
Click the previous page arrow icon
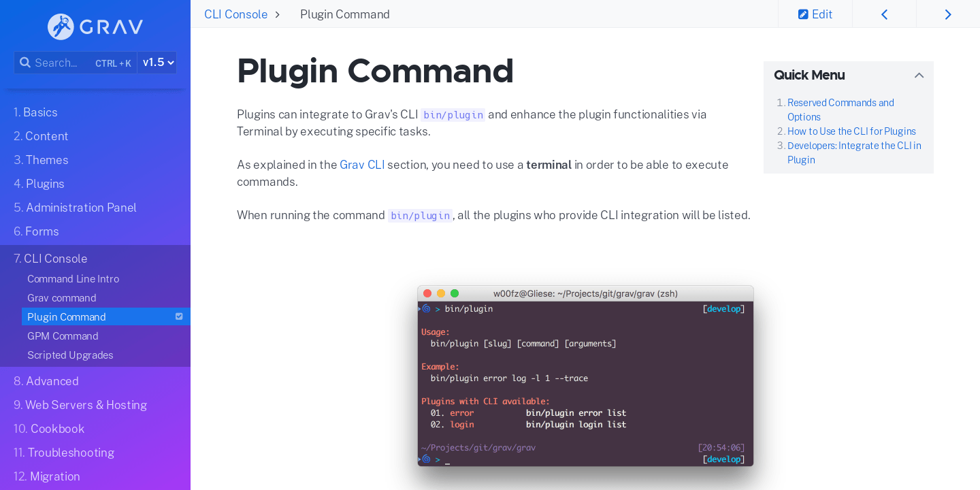click(x=884, y=14)
